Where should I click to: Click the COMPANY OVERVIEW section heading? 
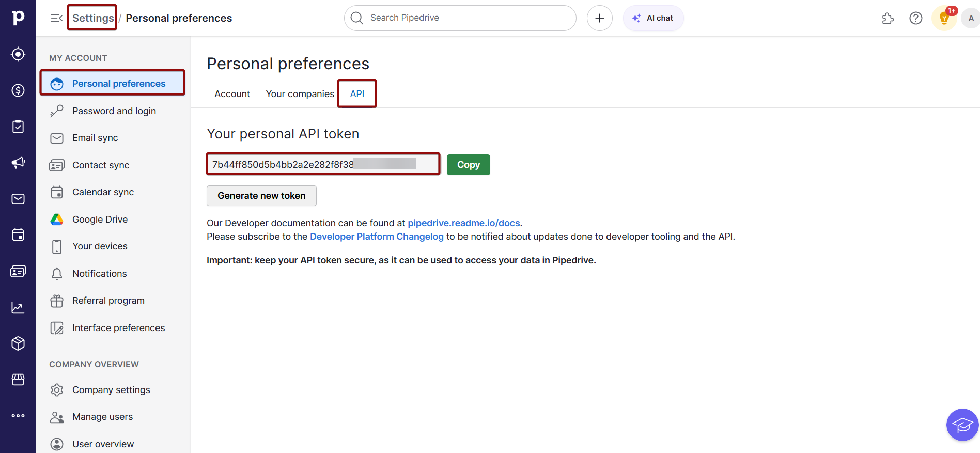point(94,364)
